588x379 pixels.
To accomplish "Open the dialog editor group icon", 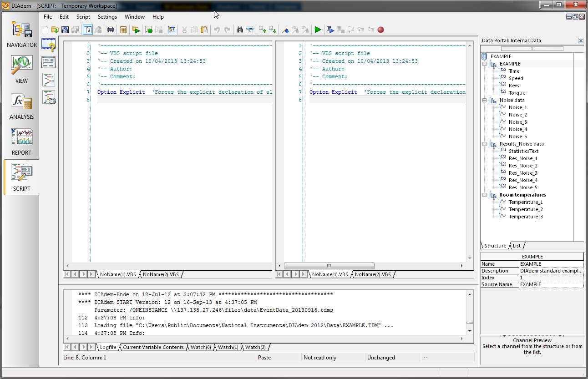I will point(49,62).
